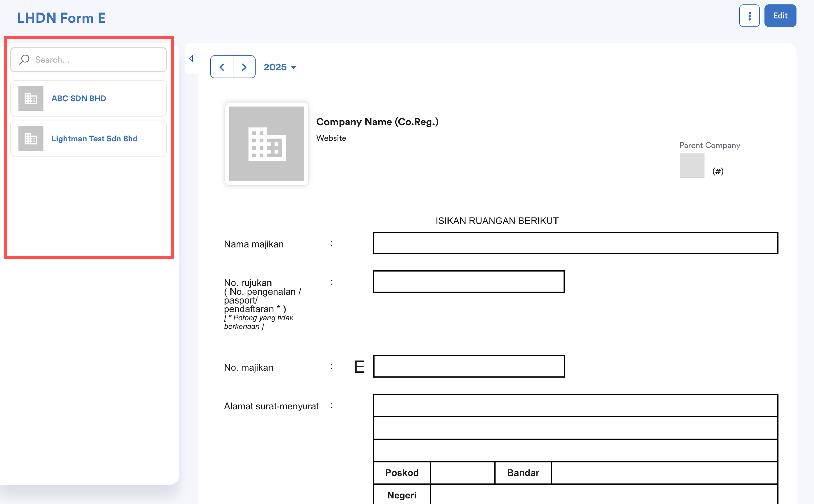This screenshot has width=814, height=504.
Task: Open the 2025 year dropdown
Action: [x=280, y=67]
